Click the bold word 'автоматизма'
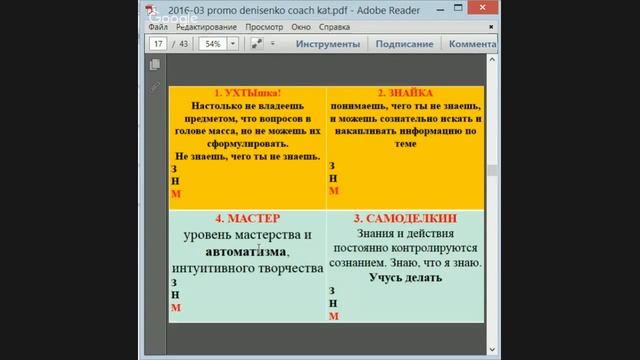The image size is (640, 360). pyautogui.click(x=246, y=252)
